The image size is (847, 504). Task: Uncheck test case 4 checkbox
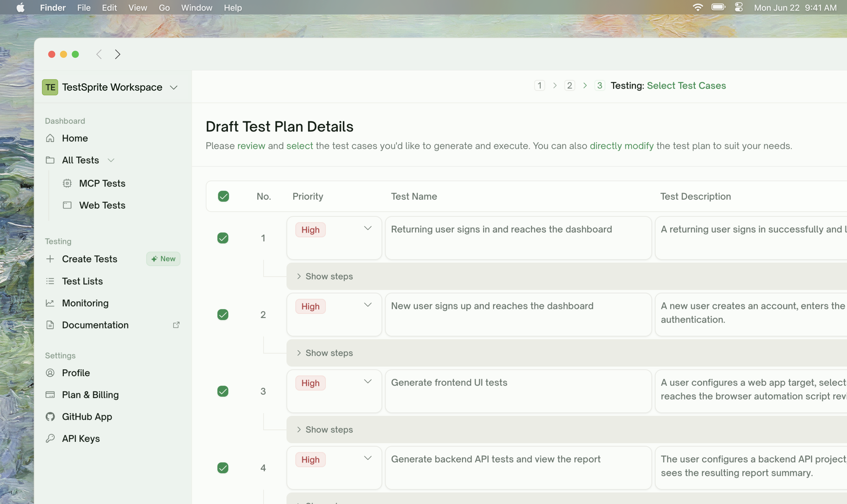click(223, 468)
